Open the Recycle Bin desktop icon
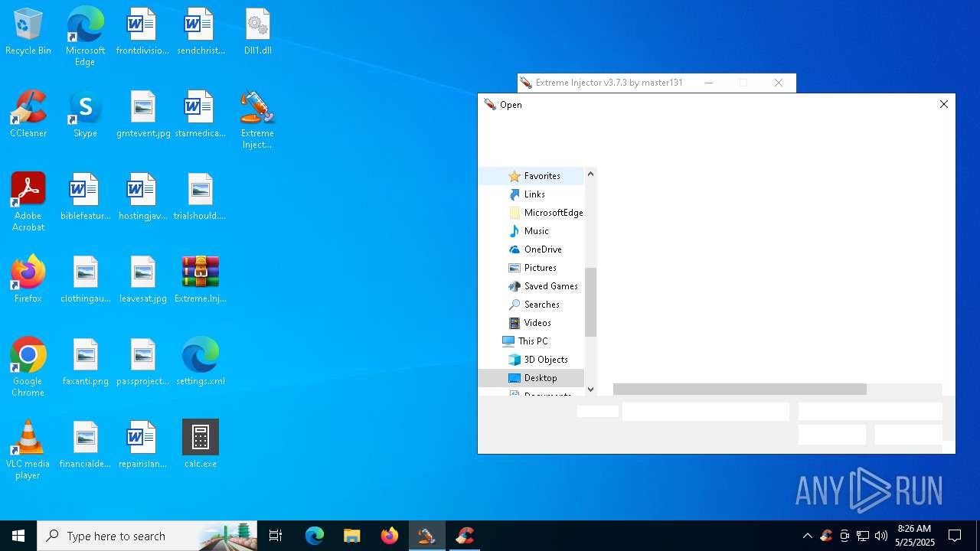 pyautogui.click(x=28, y=32)
